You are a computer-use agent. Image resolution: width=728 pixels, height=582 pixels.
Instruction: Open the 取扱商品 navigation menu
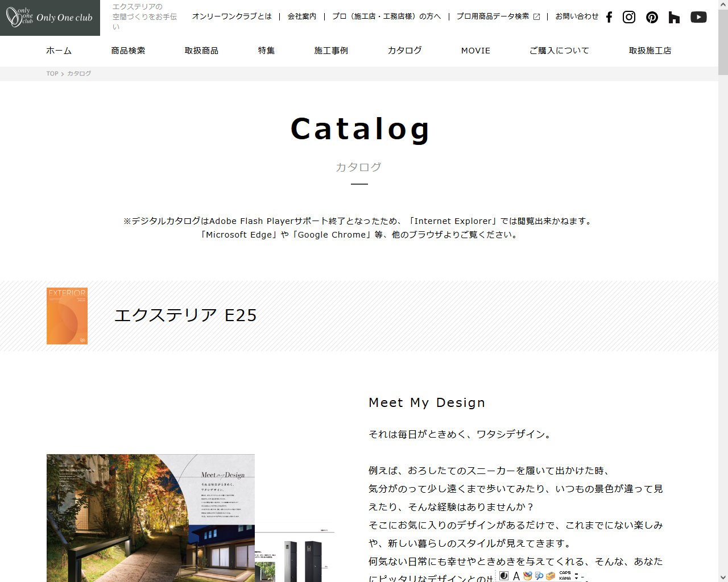(201, 51)
